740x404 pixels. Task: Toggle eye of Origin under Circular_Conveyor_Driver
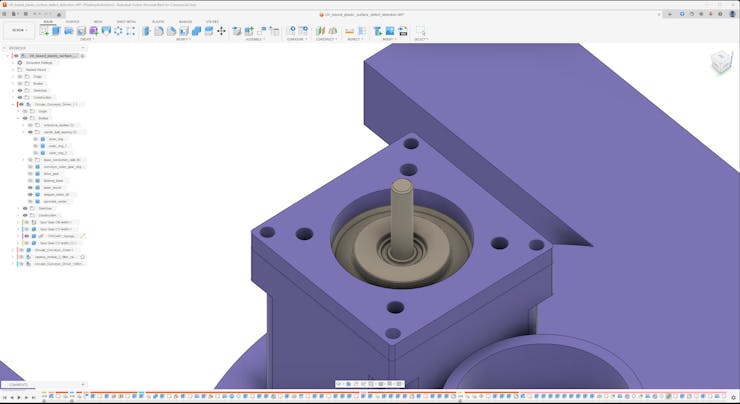[25, 111]
